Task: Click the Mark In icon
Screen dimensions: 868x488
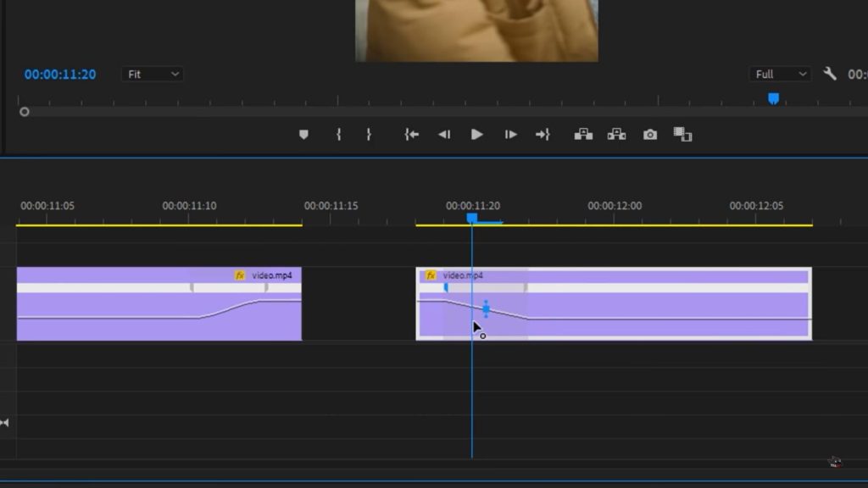Action: [x=337, y=134]
